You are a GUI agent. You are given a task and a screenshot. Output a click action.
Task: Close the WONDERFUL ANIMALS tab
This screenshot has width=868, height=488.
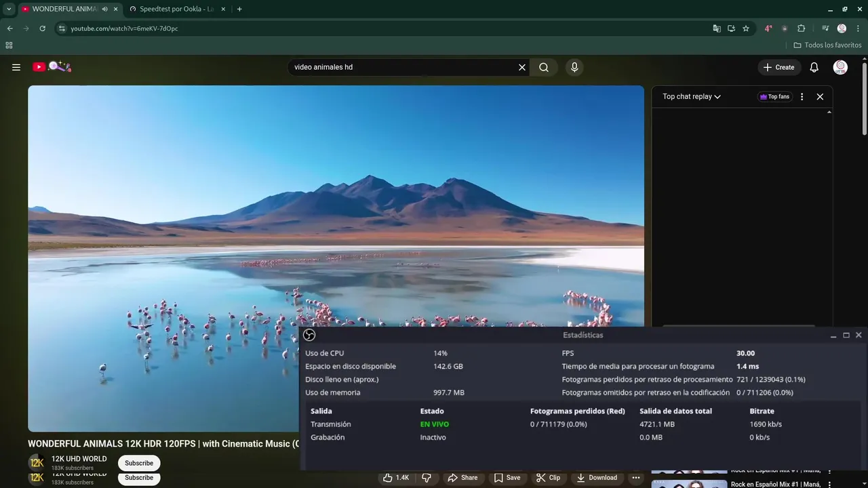116,9
